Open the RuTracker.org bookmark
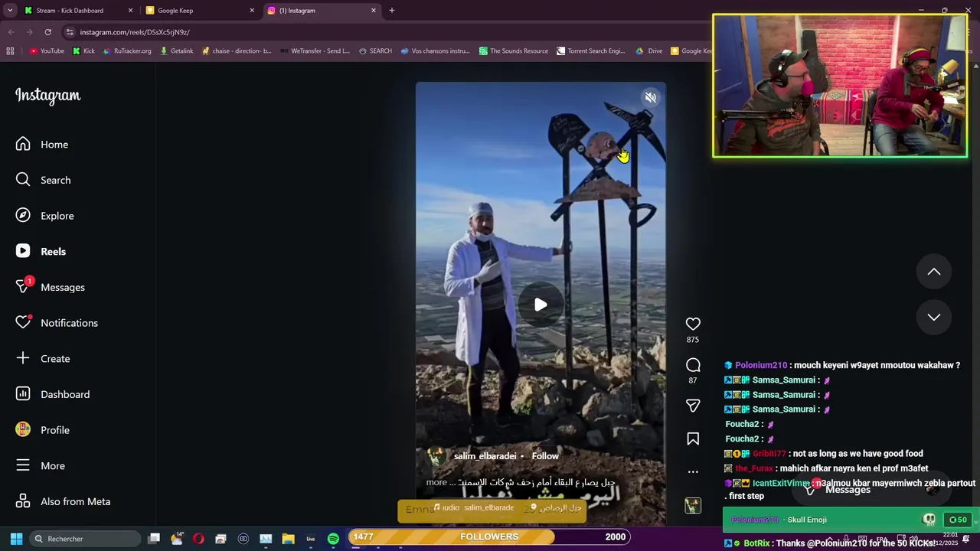This screenshot has width=980, height=551. (x=127, y=51)
